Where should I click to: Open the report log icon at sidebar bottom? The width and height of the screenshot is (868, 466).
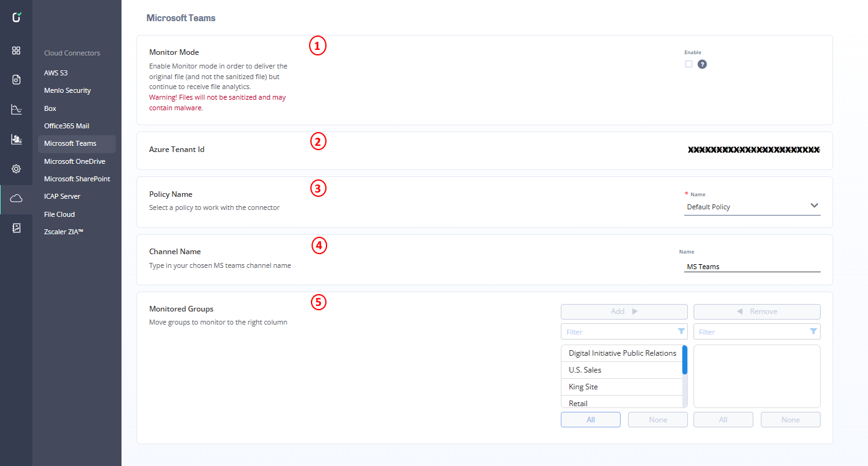[16, 228]
